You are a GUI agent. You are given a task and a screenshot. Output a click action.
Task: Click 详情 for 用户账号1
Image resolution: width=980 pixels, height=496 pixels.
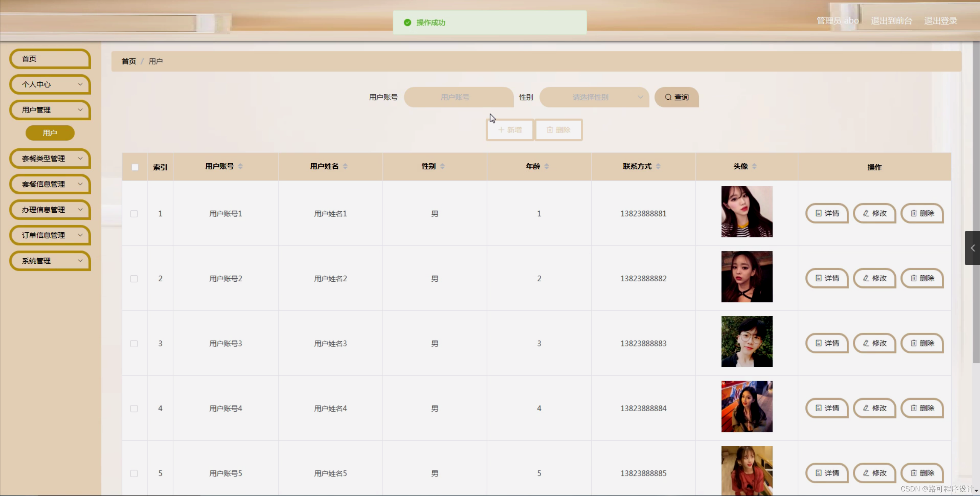827,214
